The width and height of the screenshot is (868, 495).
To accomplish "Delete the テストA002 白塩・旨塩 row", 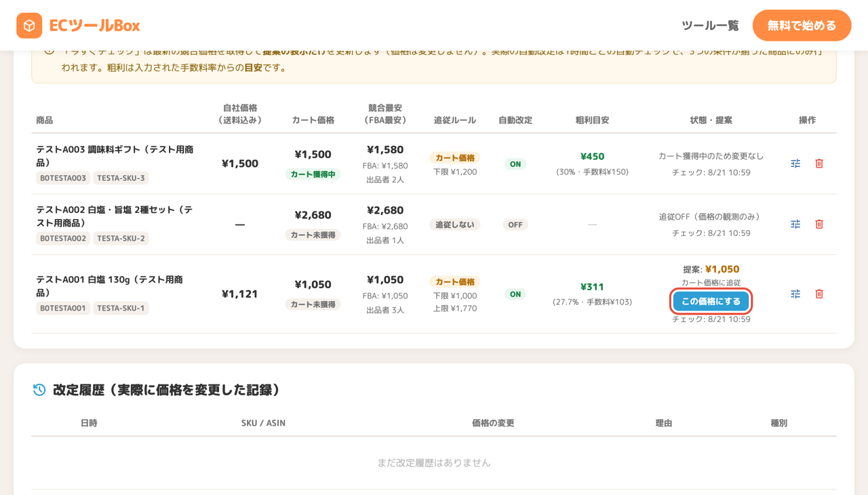I will pyautogui.click(x=819, y=224).
